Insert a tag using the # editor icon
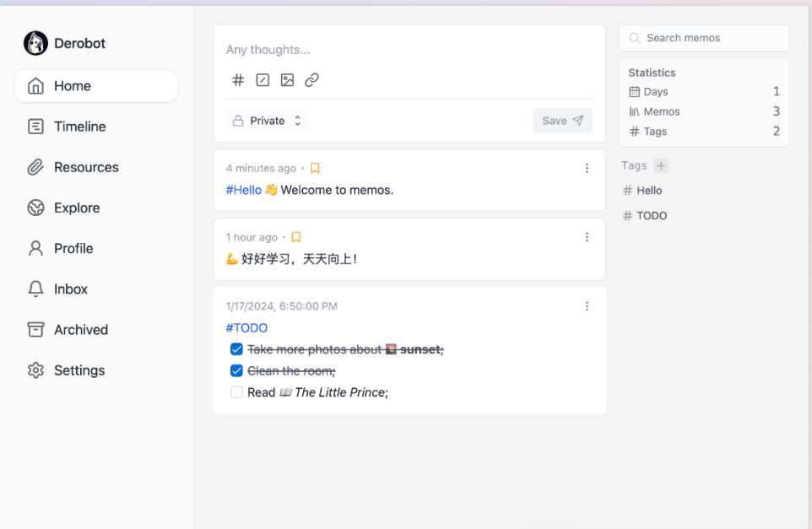This screenshot has width=812, height=529. [237, 79]
